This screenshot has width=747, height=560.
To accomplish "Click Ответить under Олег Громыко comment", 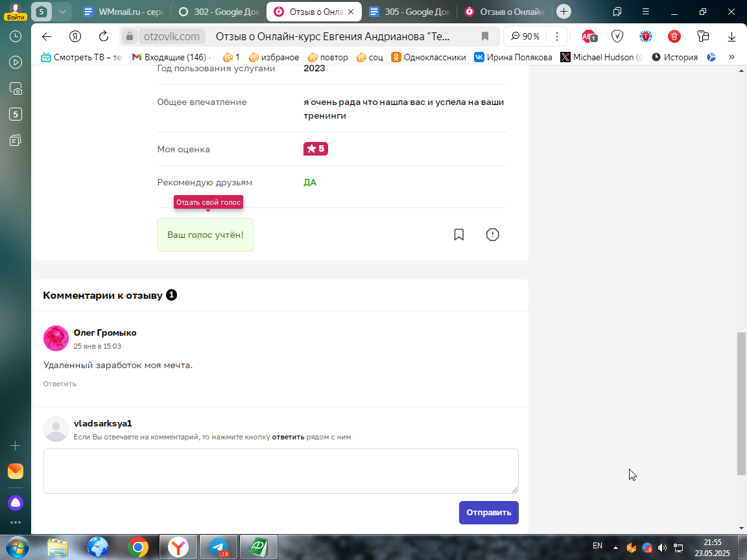I will coord(60,384).
